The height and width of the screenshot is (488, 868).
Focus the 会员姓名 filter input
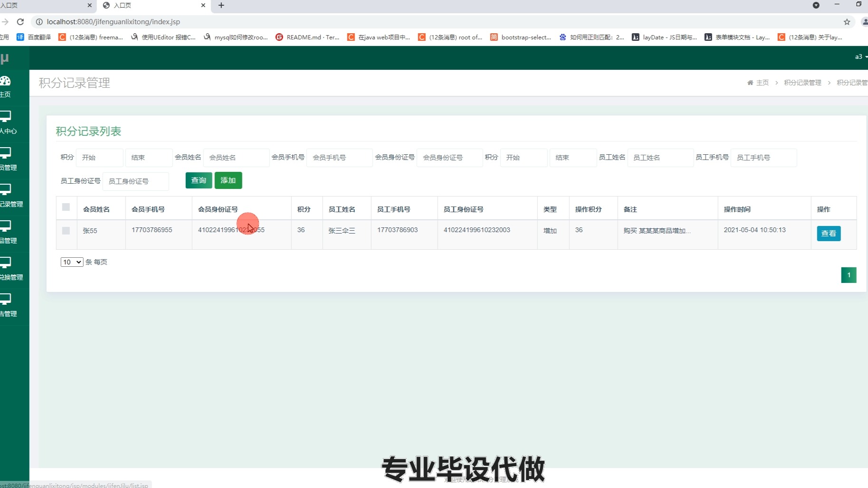click(237, 158)
